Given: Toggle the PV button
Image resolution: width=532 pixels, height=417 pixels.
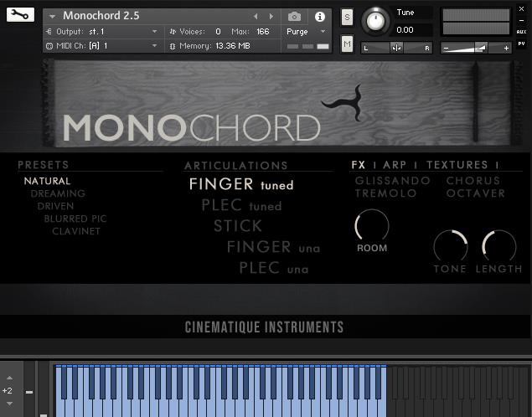Looking at the screenshot, I should click(x=521, y=44).
